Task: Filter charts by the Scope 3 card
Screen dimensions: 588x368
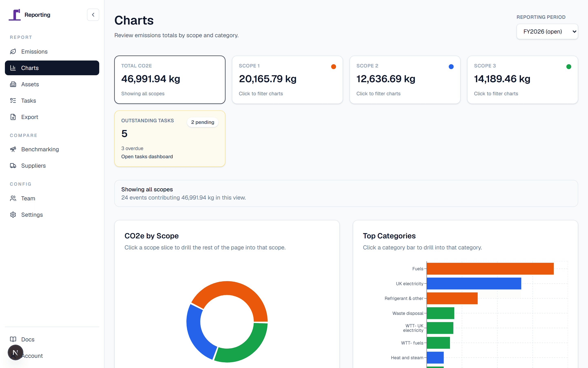Action: pyautogui.click(x=523, y=80)
